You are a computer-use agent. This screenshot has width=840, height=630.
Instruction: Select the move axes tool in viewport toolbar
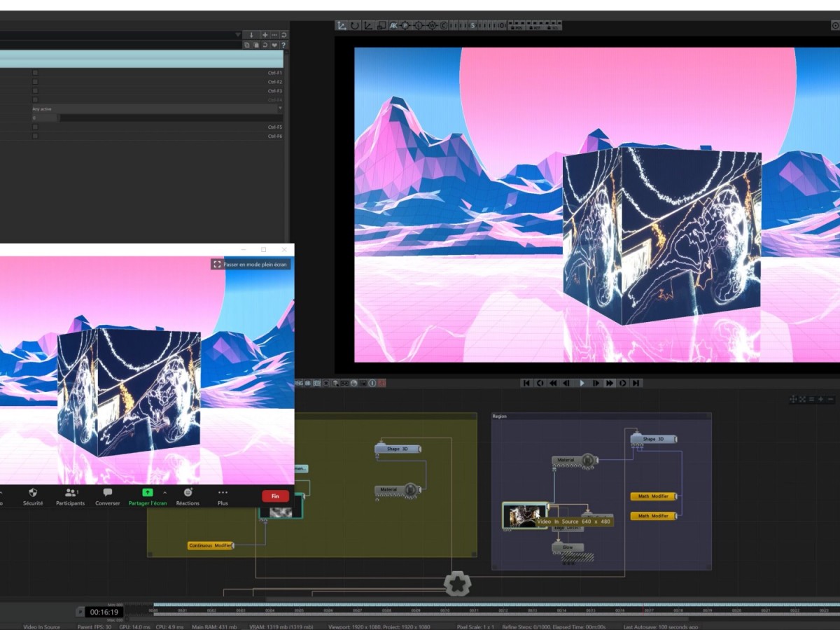click(x=342, y=26)
